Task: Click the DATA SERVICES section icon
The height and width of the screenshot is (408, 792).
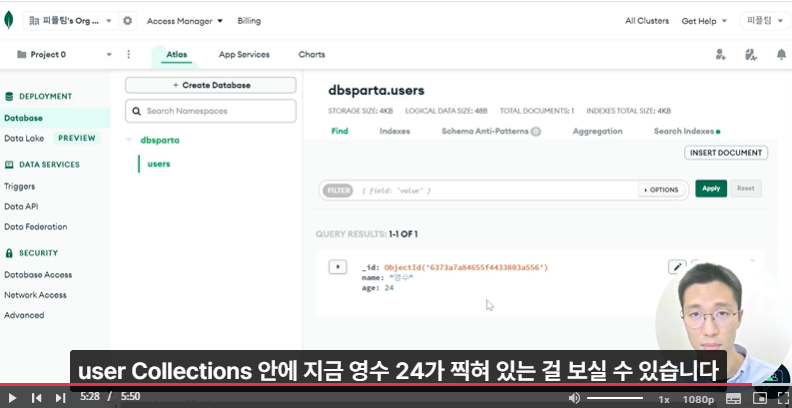Action: pos(9,164)
